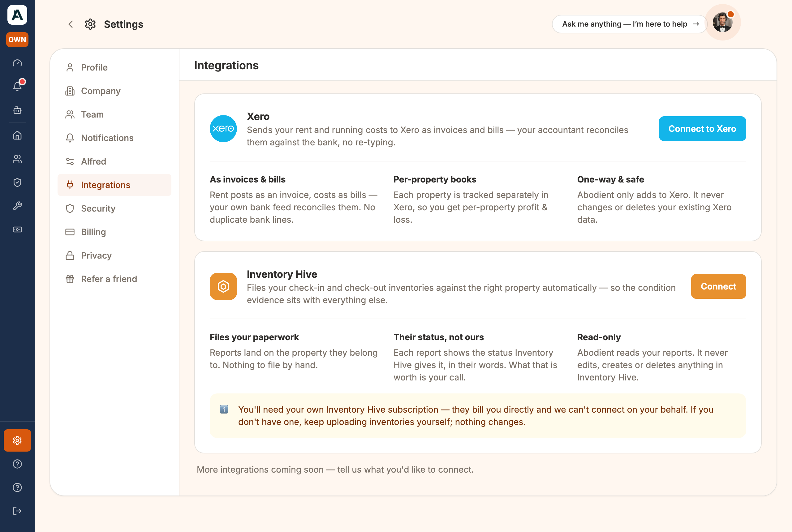Click the Company building icon
792x532 pixels.
tap(70, 91)
